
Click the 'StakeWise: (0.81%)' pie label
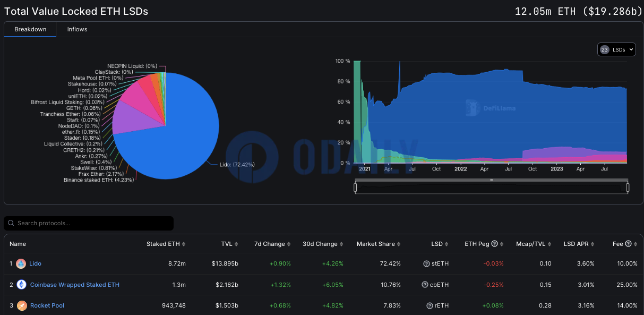click(x=97, y=168)
